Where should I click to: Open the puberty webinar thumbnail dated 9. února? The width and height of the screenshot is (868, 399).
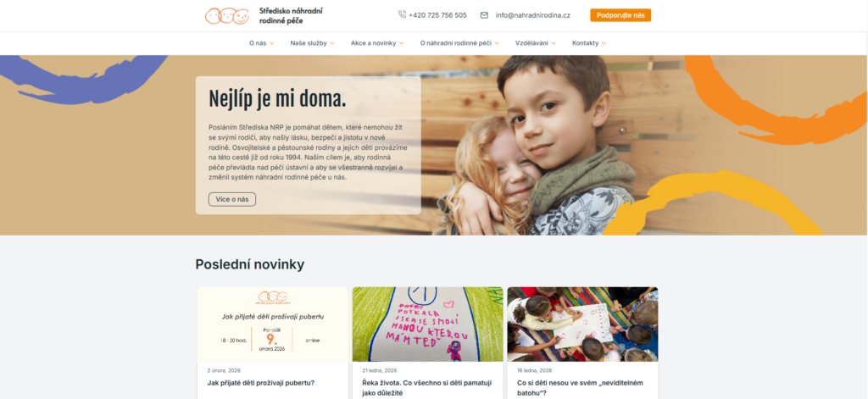click(x=273, y=324)
